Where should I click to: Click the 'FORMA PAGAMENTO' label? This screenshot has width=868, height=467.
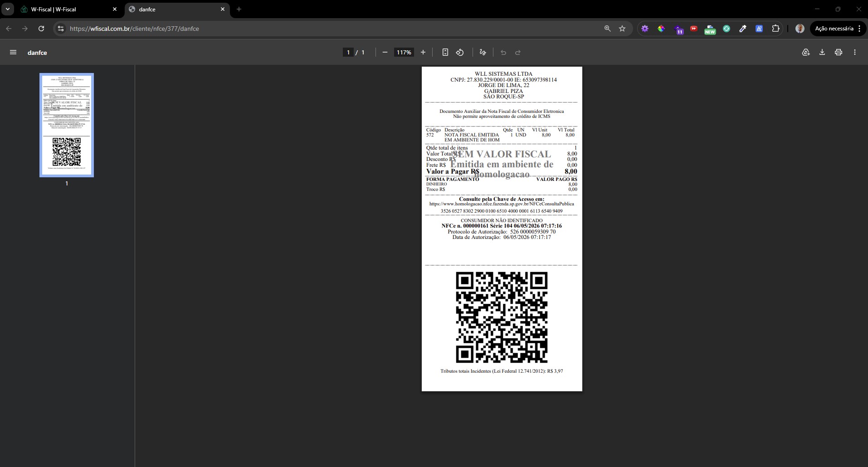[x=453, y=179]
